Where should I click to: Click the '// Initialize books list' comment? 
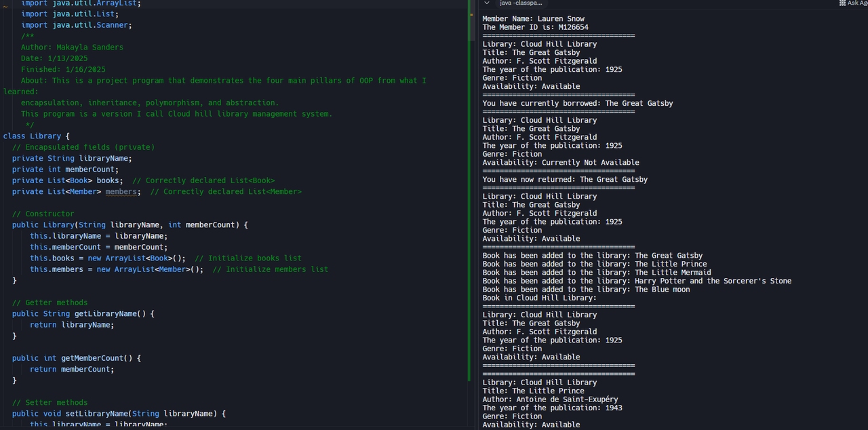[248, 258]
